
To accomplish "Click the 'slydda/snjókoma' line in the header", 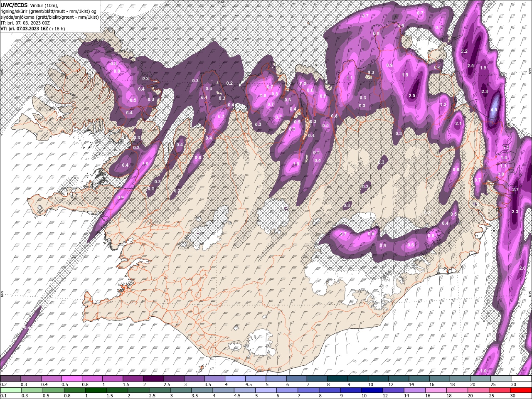I will 49,17.
